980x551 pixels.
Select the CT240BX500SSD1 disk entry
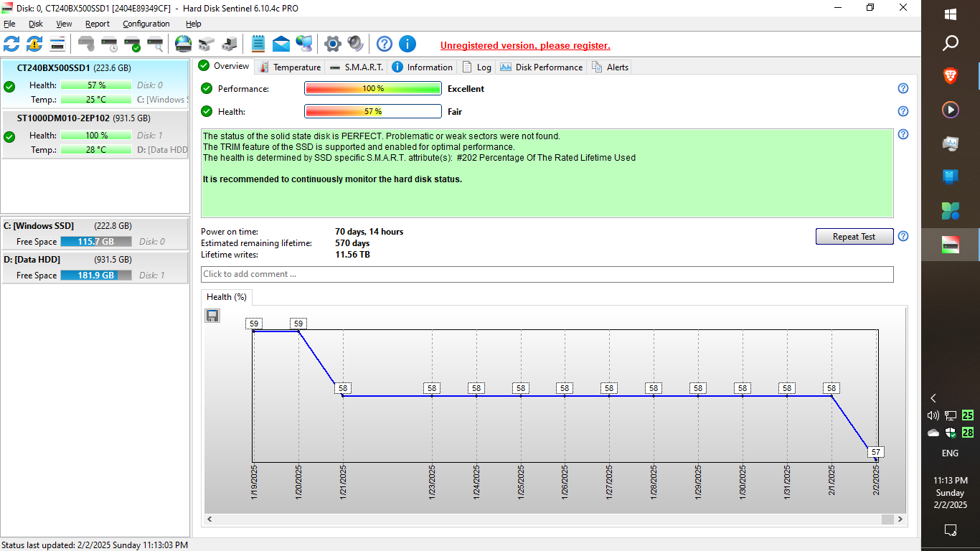[x=95, y=83]
